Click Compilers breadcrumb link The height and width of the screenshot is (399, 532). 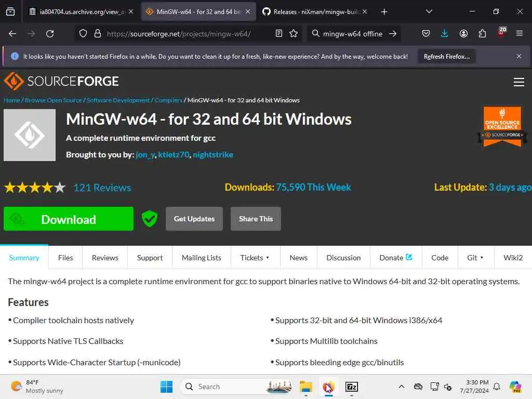168,100
